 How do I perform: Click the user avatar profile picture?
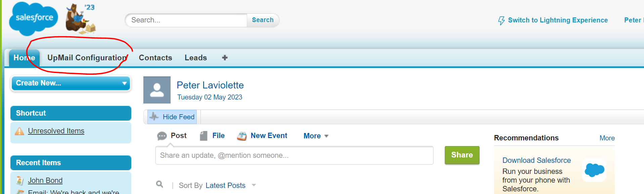[157, 90]
